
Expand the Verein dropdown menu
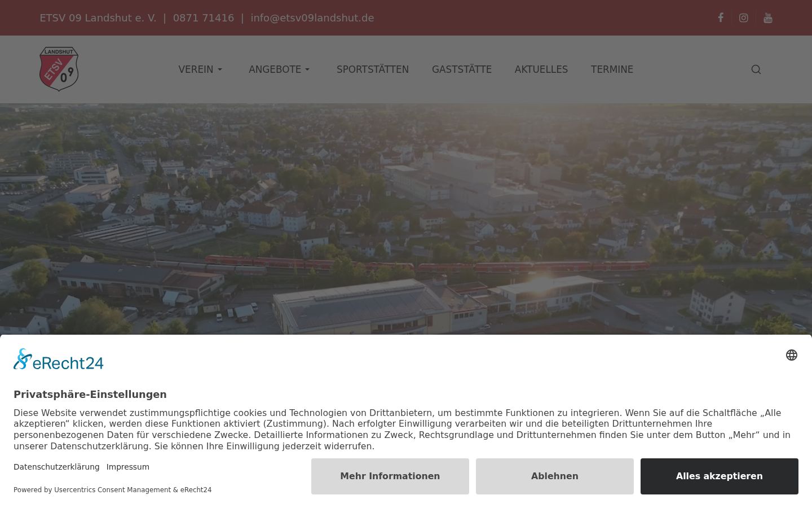pos(201,69)
